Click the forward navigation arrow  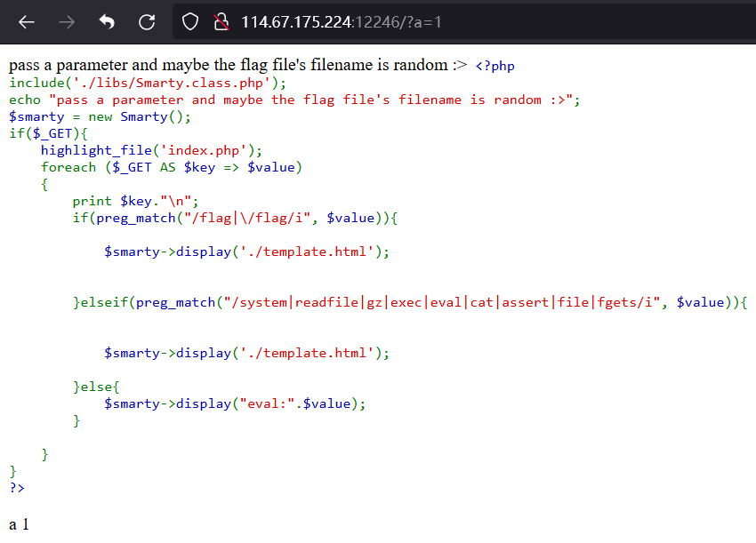click(66, 21)
